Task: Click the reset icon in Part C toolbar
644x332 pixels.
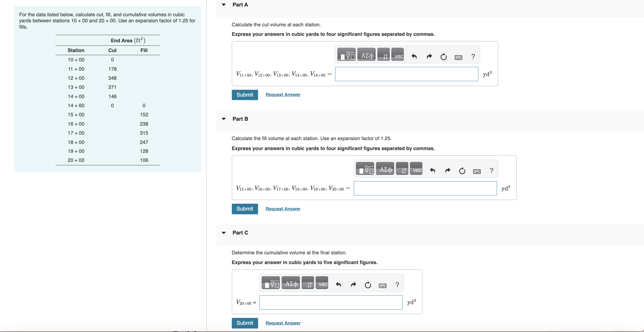Action: click(x=368, y=285)
